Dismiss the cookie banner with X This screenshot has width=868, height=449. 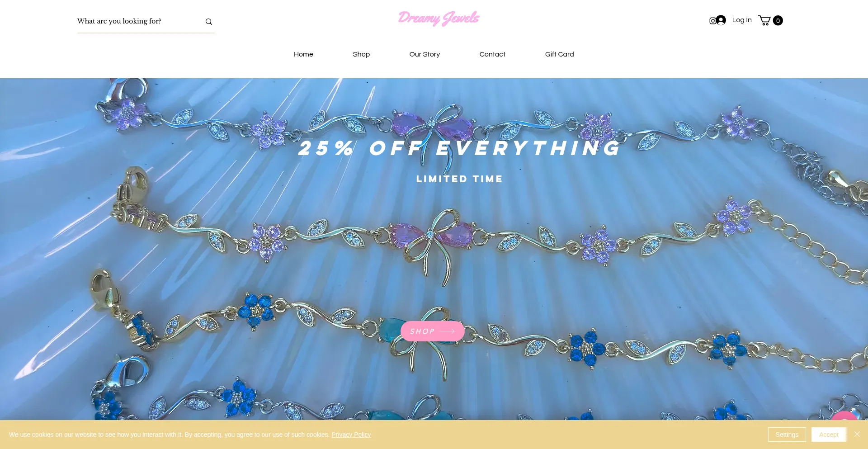857,434
